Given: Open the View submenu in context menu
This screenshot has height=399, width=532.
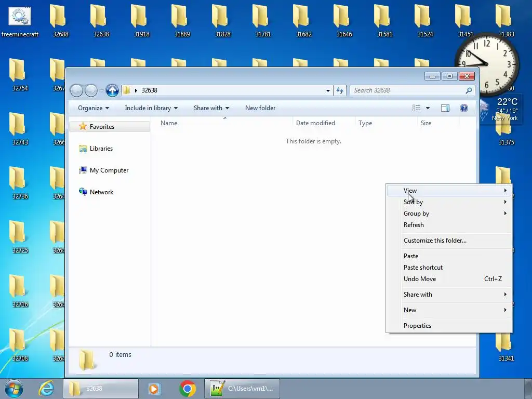Looking at the screenshot, I should tap(449, 191).
